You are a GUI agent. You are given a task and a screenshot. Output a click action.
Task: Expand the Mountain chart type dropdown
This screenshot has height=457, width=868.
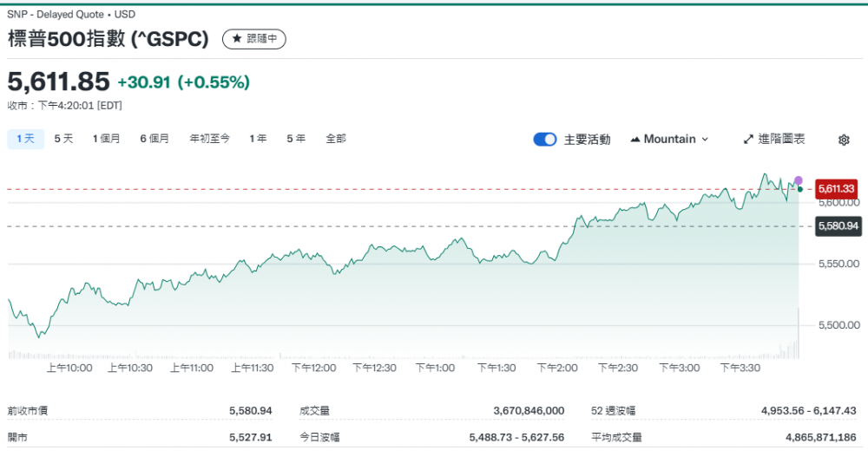pos(669,139)
